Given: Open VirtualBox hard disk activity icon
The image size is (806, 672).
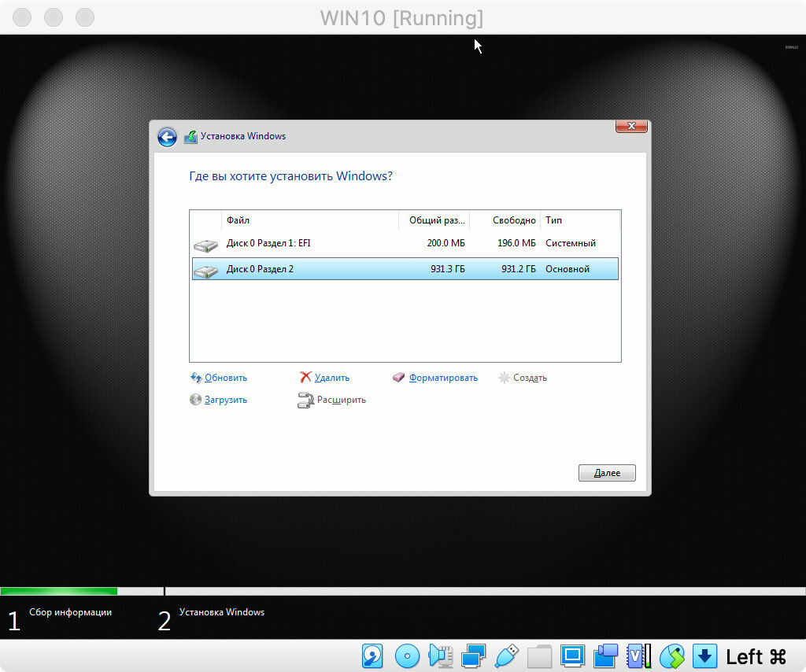Looking at the screenshot, I should pyautogui.click(x=372, y=656).
